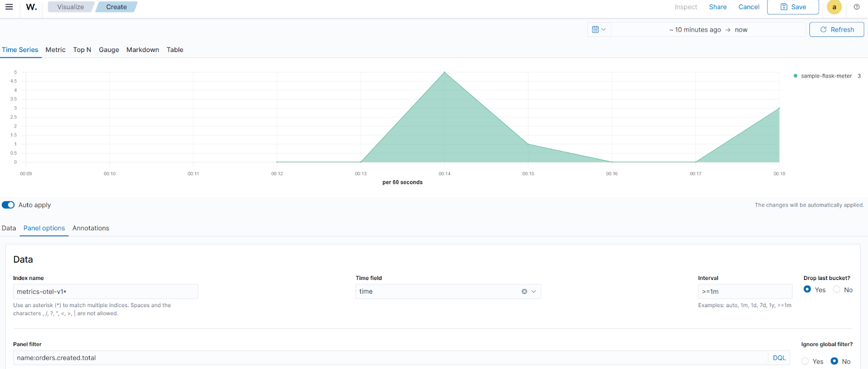Select No for Drop last bucket
The width and height of the screenshot is (868, 369).
tap(837, 290)
